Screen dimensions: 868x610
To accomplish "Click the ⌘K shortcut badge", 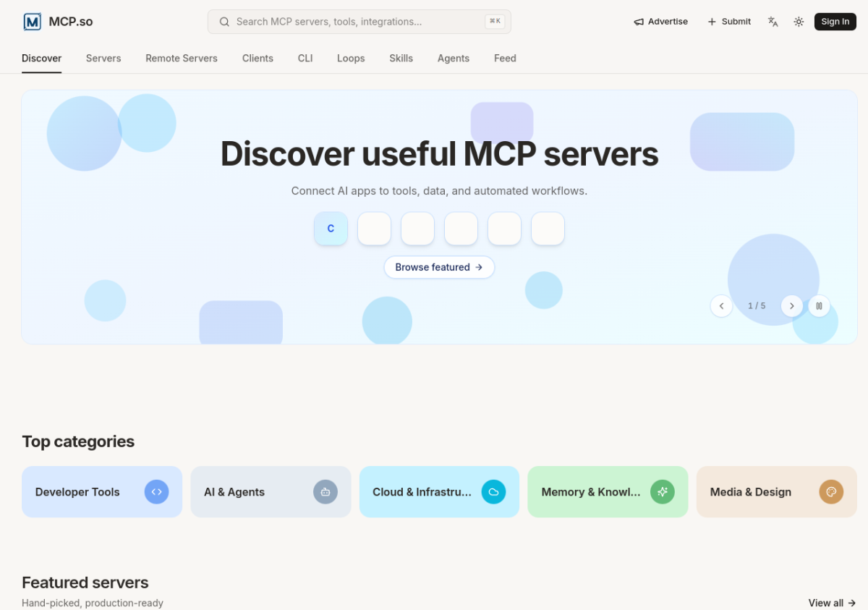I will click(495, 22).
